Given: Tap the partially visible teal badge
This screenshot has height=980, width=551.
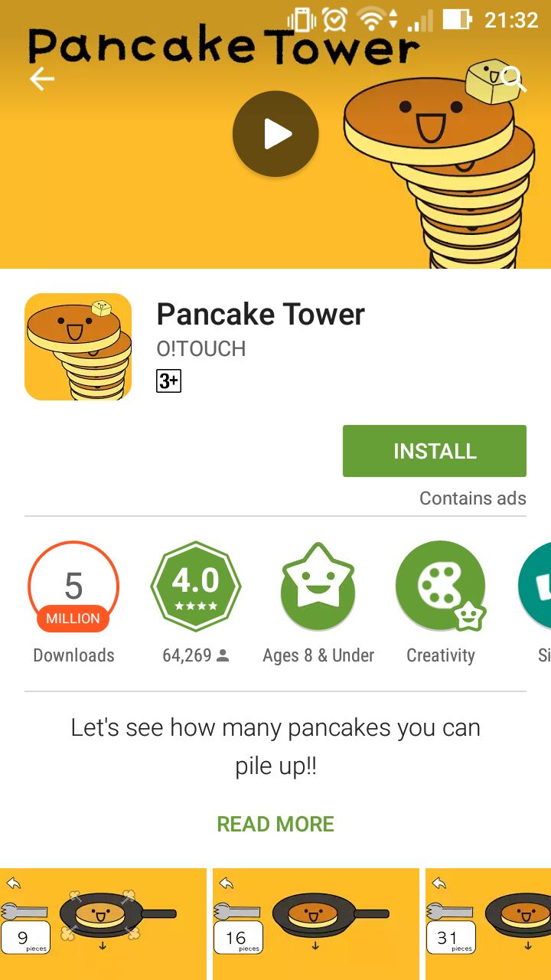Looking at the screenshot, I should [535, 586].
